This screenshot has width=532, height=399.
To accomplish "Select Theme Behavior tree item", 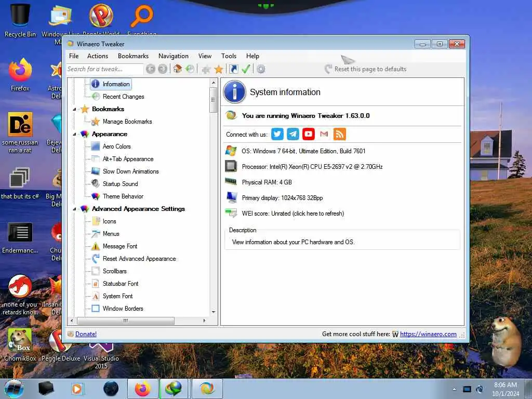I will coord(123,196).
